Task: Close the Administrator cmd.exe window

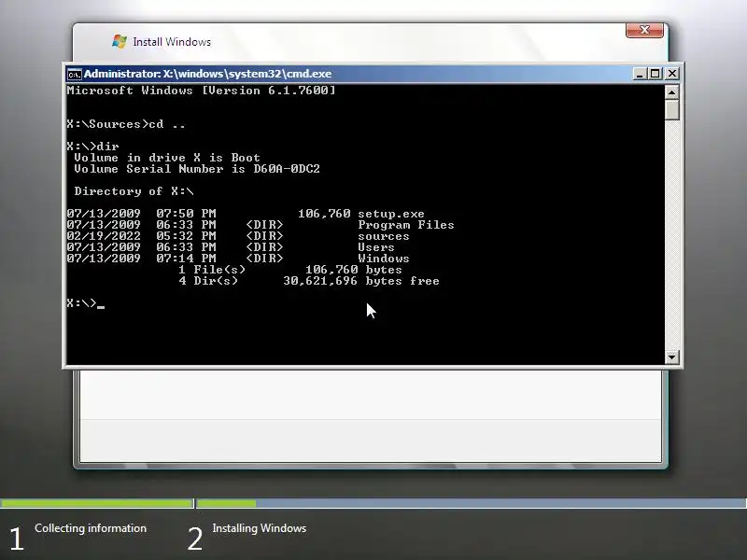Action: [x=671, y=74]
